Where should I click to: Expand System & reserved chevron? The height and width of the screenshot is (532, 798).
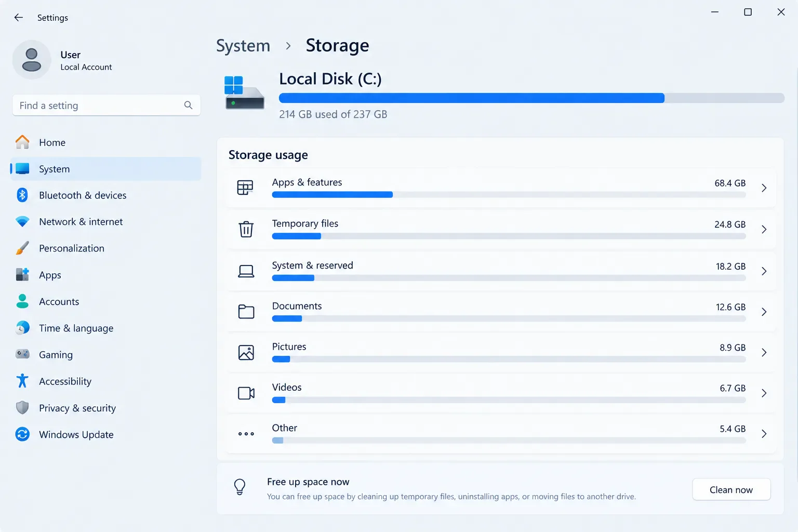[764, 271]
